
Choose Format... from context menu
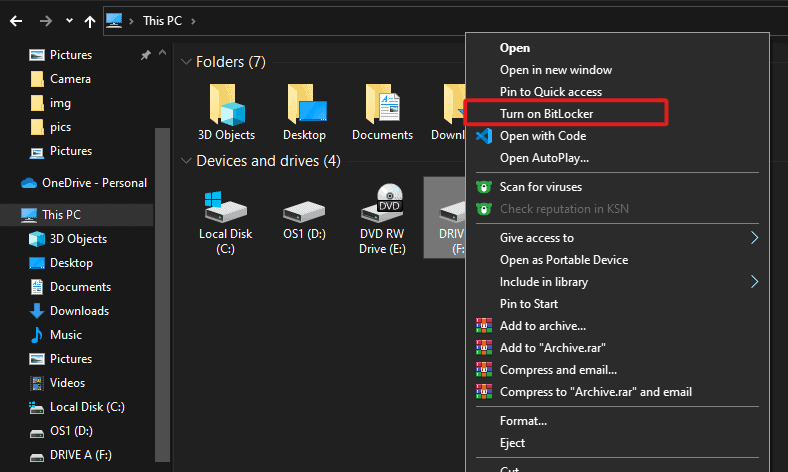[523, 421]
